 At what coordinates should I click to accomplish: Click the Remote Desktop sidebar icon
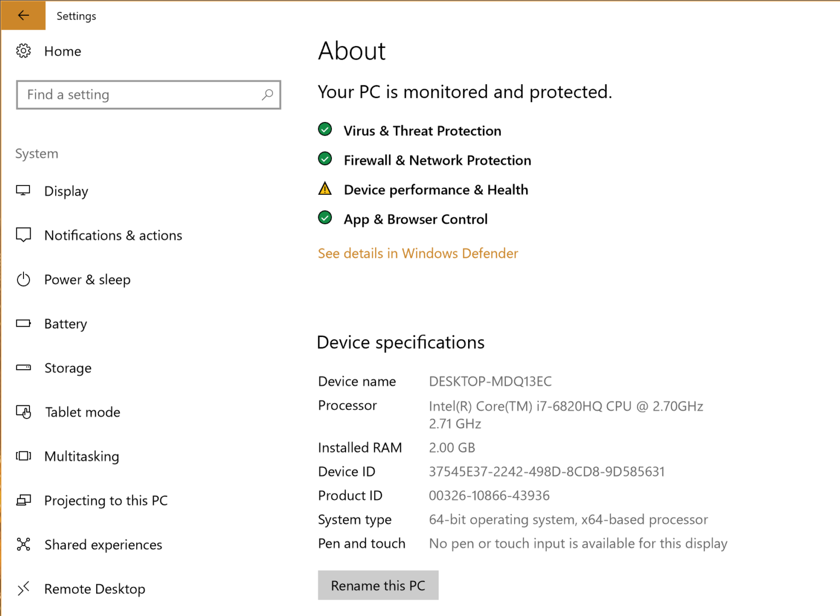coord(24,589)
